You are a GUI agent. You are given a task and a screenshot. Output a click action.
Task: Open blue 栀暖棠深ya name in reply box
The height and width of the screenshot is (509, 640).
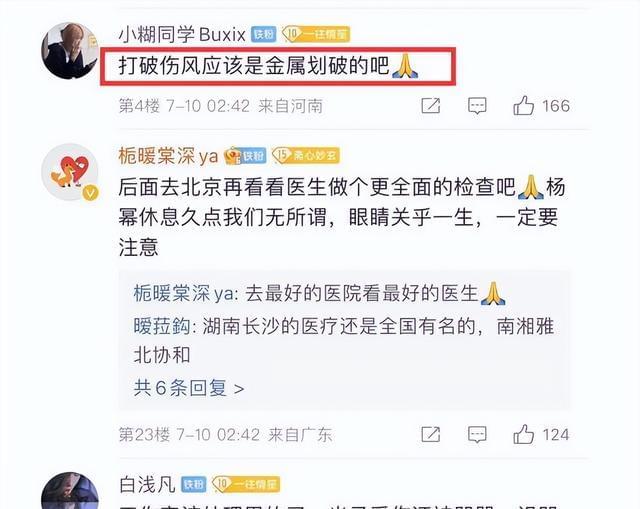click(x=184, y=293)
